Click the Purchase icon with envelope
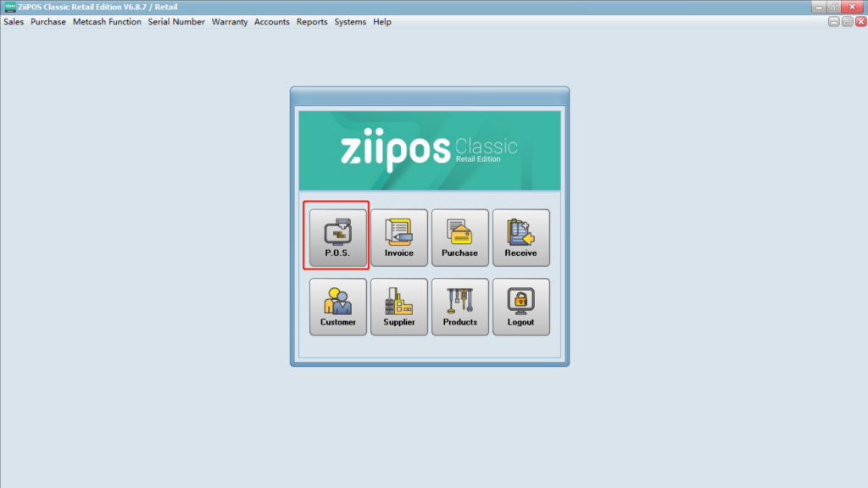 point(460,237)
